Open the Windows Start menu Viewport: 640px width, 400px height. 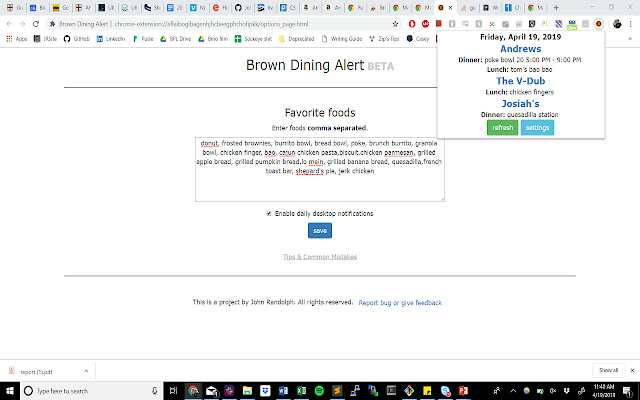[x=10, y=391]
